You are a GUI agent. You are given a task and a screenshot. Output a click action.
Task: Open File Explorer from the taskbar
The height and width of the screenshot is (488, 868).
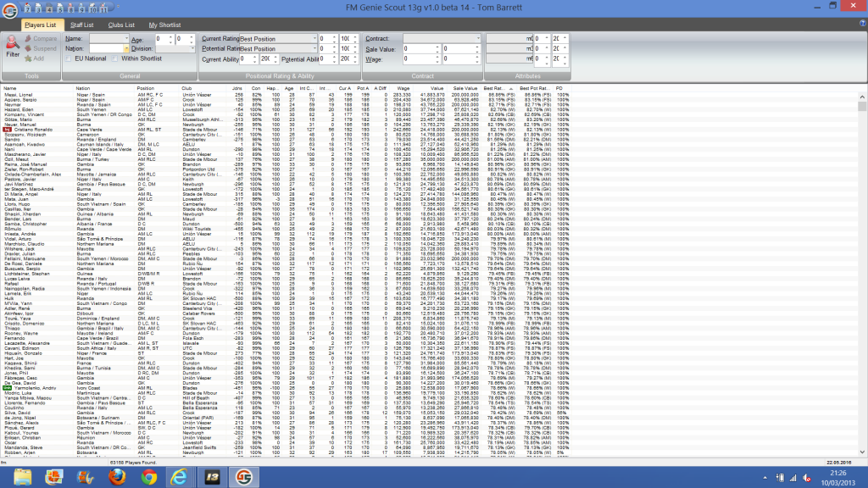pos(23,477)
